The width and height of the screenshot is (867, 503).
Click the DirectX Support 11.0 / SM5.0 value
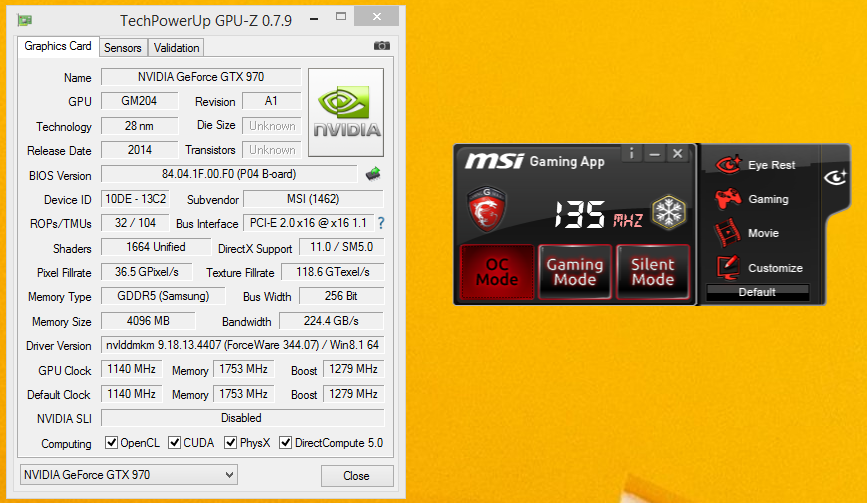pyautogui.click(x=341, y=247)
